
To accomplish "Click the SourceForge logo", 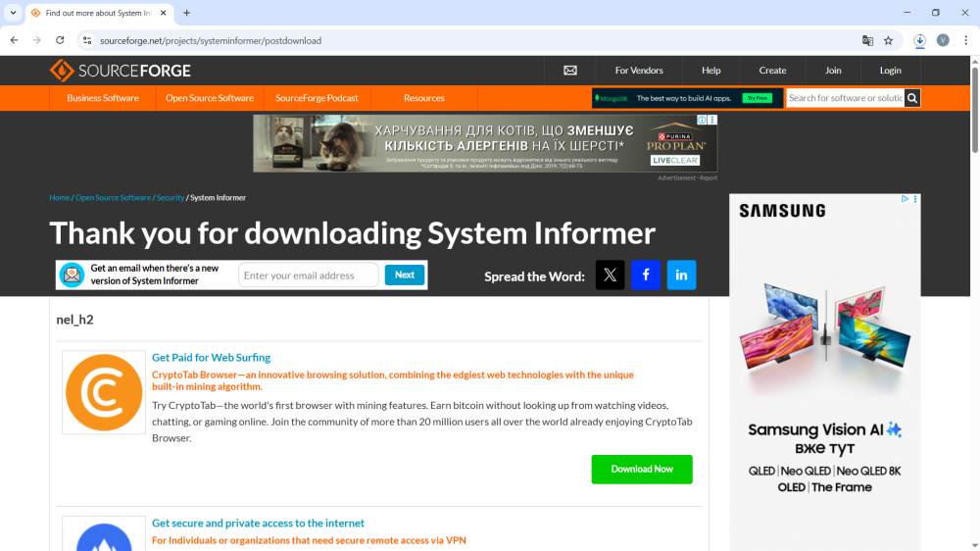I will point(120,71).
